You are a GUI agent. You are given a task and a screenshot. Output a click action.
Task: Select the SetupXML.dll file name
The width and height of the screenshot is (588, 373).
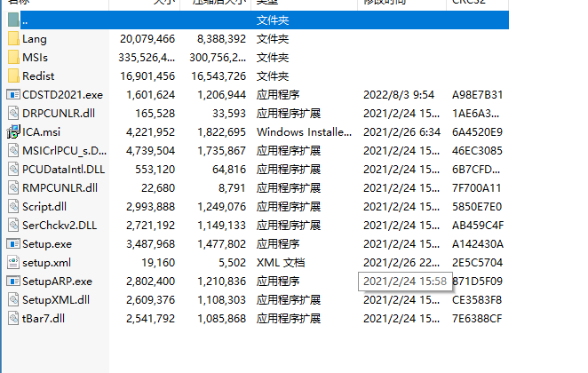point(56,300)
